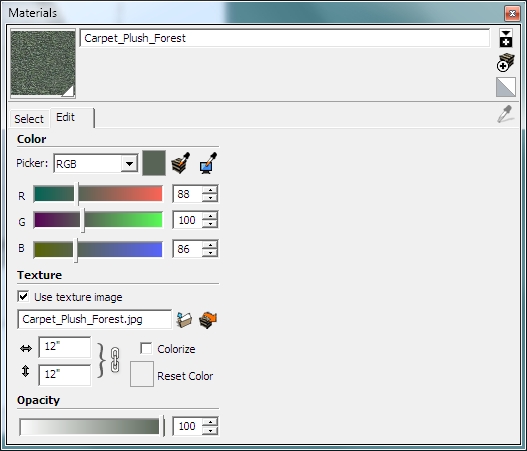
Task: Decrease the Opacity value with stepper
Action: pyautogui.click(x=210, y=430)
